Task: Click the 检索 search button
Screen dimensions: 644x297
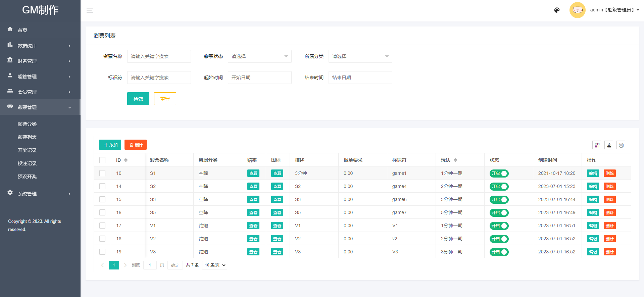Action: click(138, 99)
